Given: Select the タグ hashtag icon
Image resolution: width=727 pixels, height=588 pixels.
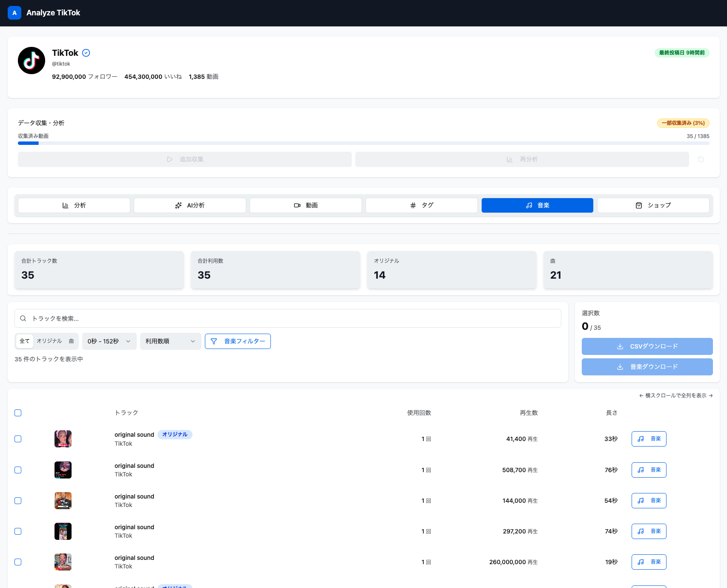Looking at the screenshot, I should [412, 205].
